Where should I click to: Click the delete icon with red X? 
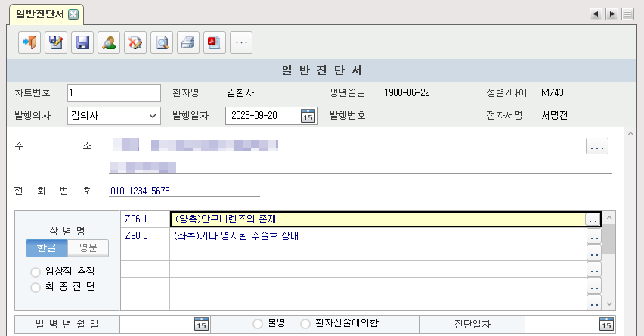pos(135,43)
